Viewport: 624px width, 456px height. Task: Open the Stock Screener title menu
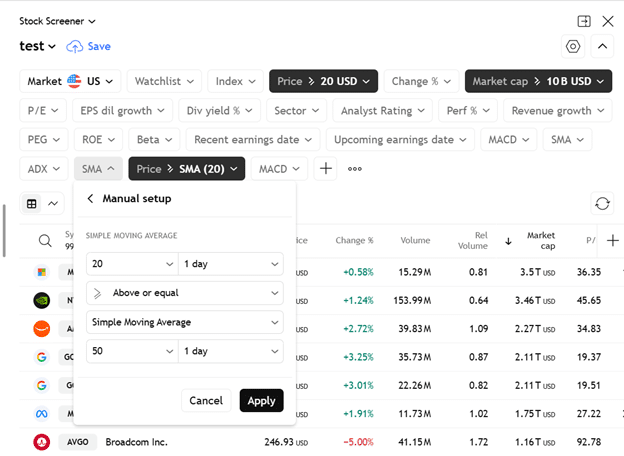58,20
